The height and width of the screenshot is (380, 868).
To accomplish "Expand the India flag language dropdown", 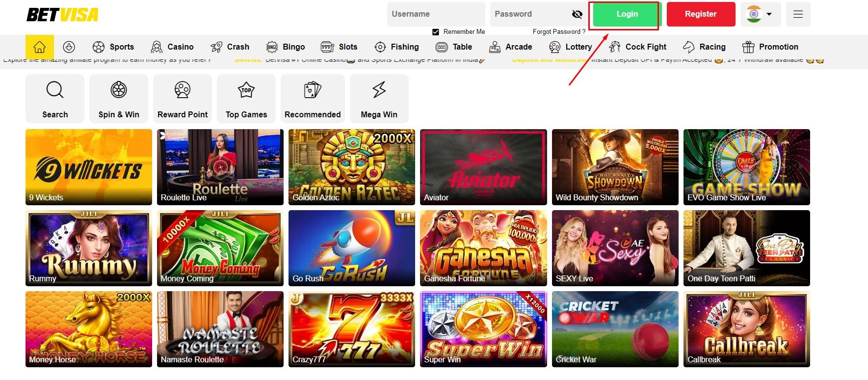I will tap(760, 14).
